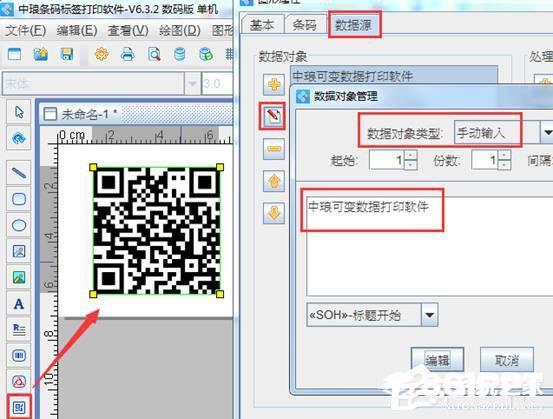Open document settings gear icon
Viewport: 553px width, 419px height.
(x=102, y=55)
